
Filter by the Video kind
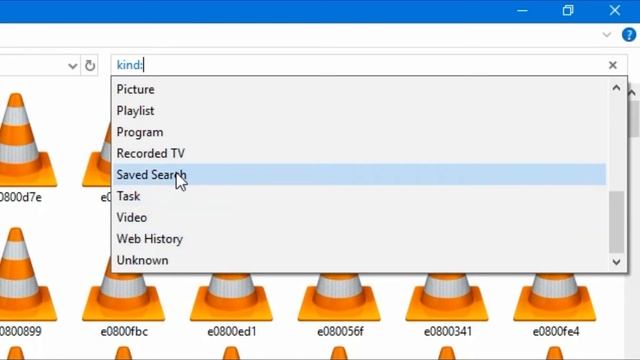tap(359, 218)
